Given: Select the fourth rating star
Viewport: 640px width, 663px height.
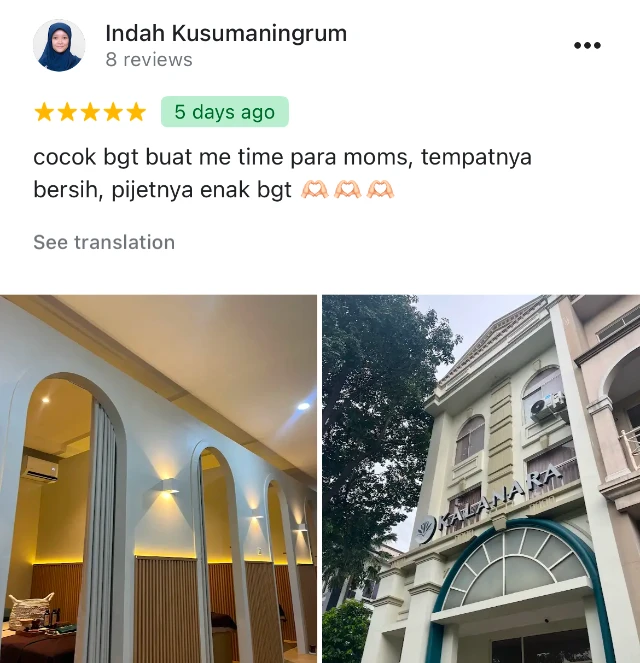Looking at the screenshot, I should [x=113, y=112].
